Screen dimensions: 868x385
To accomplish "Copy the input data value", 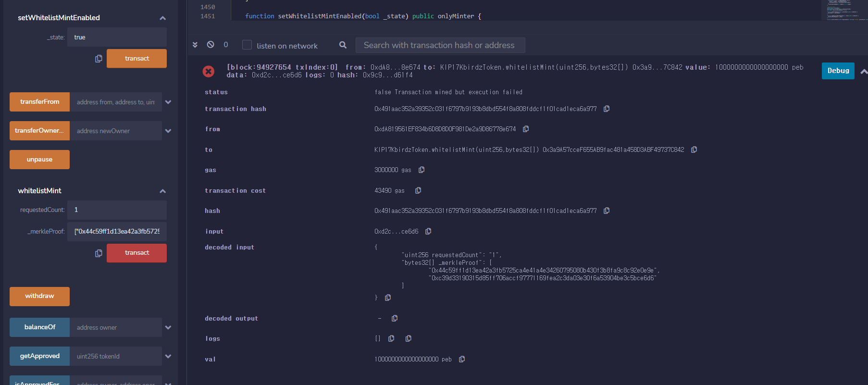I will click(428, 231).
